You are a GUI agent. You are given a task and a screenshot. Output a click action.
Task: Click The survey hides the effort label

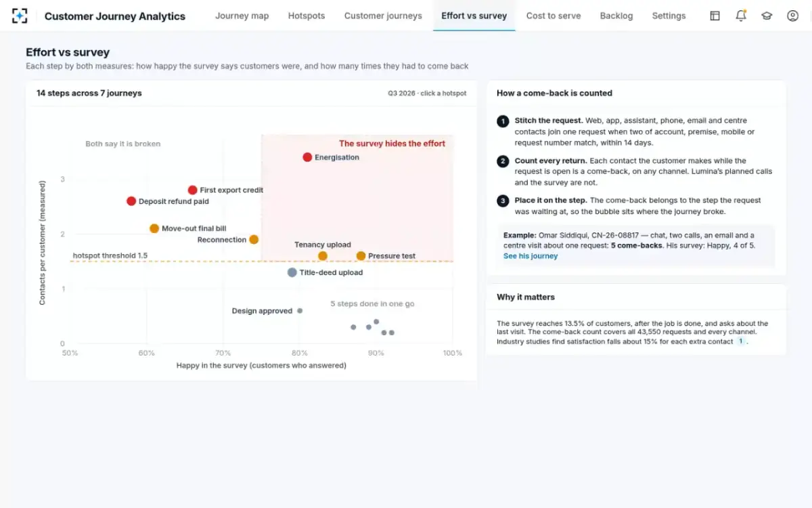[392, 144]
